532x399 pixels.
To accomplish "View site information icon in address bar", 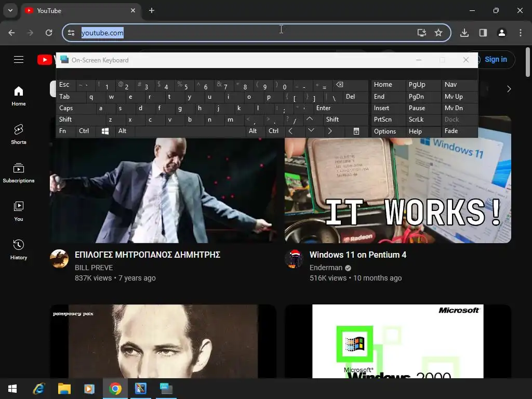I will click(x=71, y=33).
